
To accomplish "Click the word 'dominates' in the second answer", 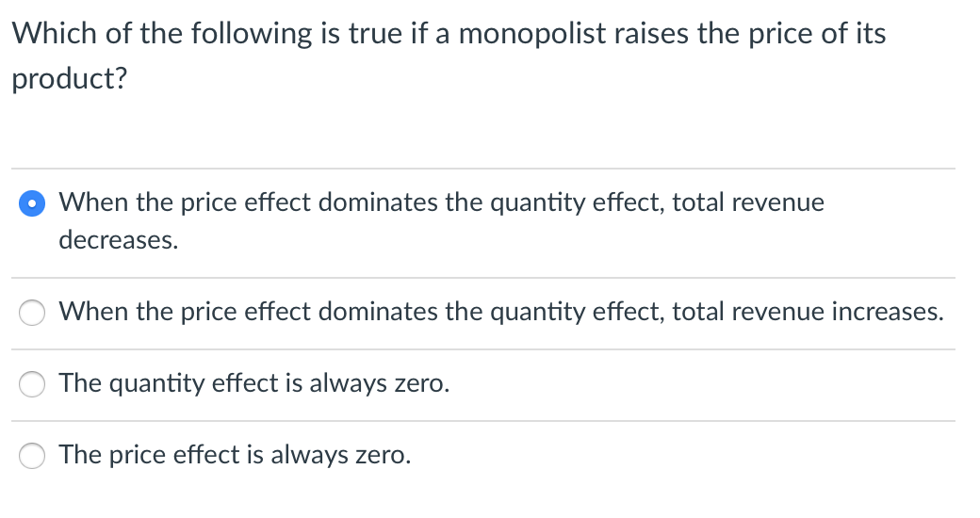I will pyautogui.click(x=378, y=311).
